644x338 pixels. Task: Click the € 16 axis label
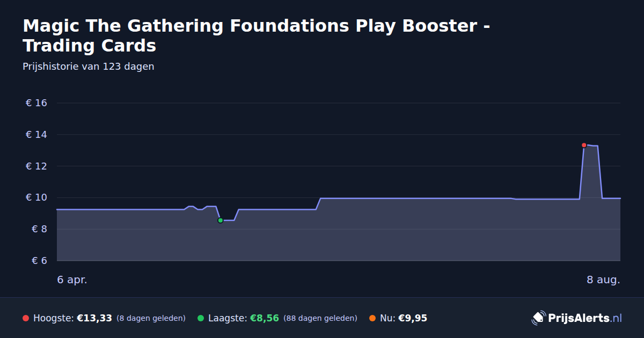click(36, 103)
